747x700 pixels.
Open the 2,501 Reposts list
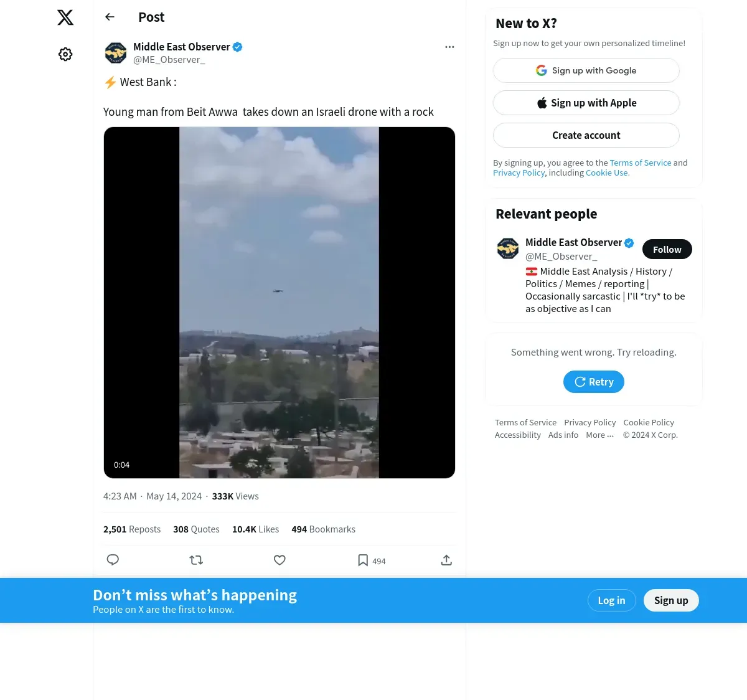click(132, 529)
